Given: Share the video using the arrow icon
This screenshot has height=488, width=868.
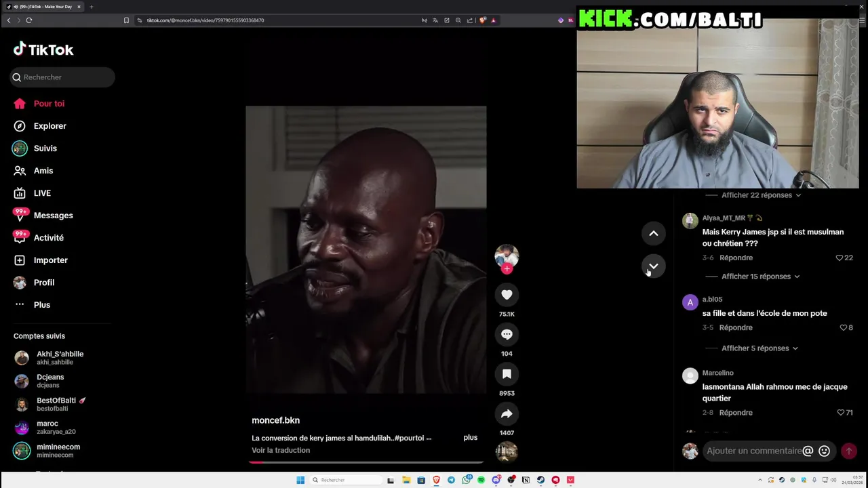Looking at the screenshot, I should click(x=507, y=413).
